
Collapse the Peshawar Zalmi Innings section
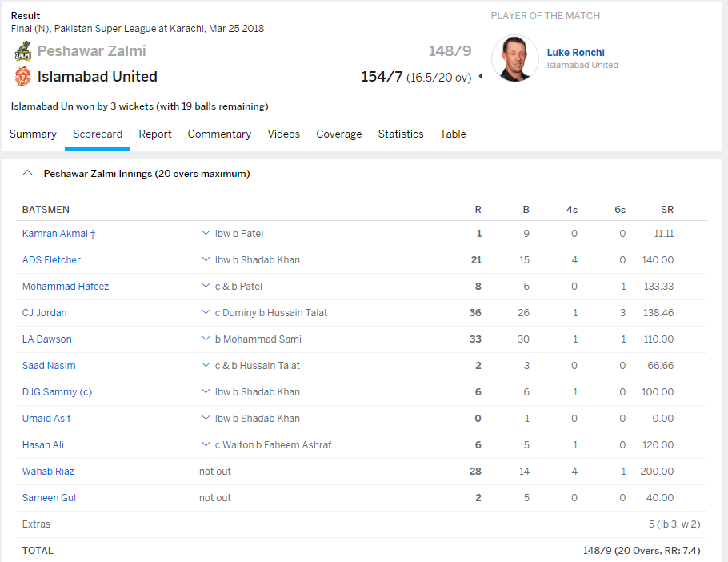click(x=28, y=173)
